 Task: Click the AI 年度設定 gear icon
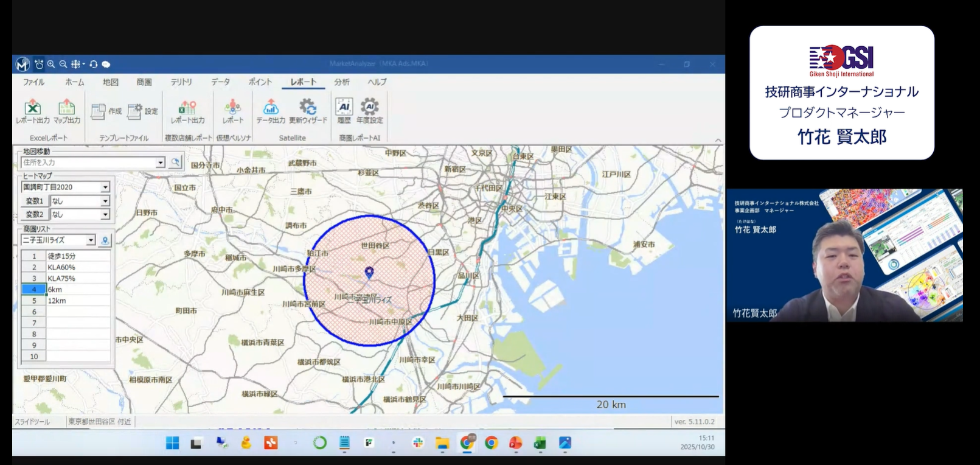coord(369,111)
